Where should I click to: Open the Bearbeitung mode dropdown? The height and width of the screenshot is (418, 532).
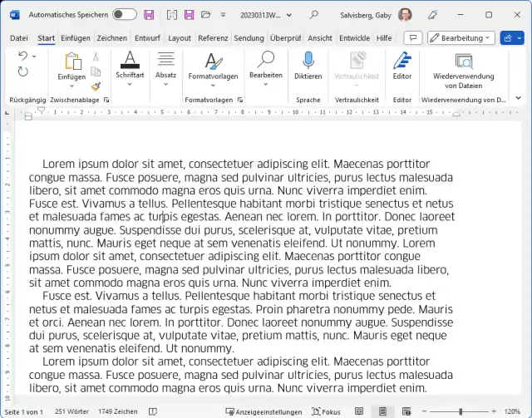tap(461, 38)
